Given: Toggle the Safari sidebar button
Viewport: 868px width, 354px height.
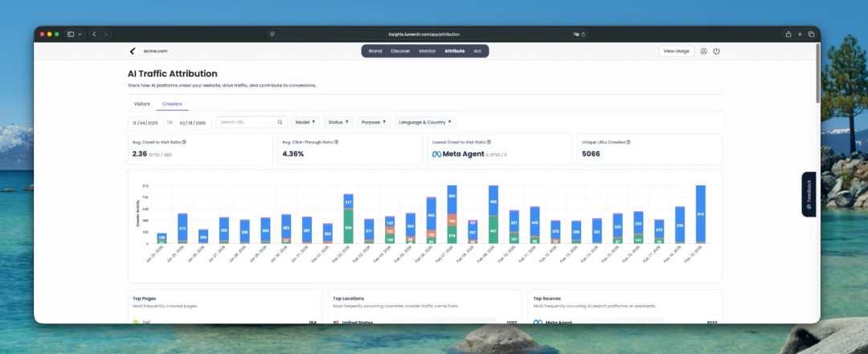Looking at the screenshot, I should pos(72,35).
